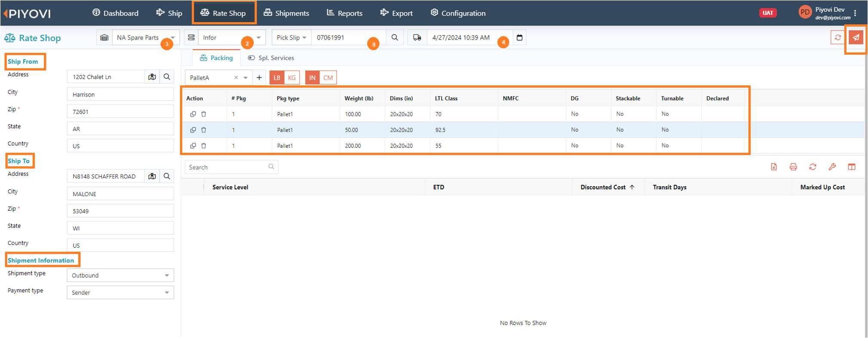Export rate results to Excel
868x338 pixels.
774,167
